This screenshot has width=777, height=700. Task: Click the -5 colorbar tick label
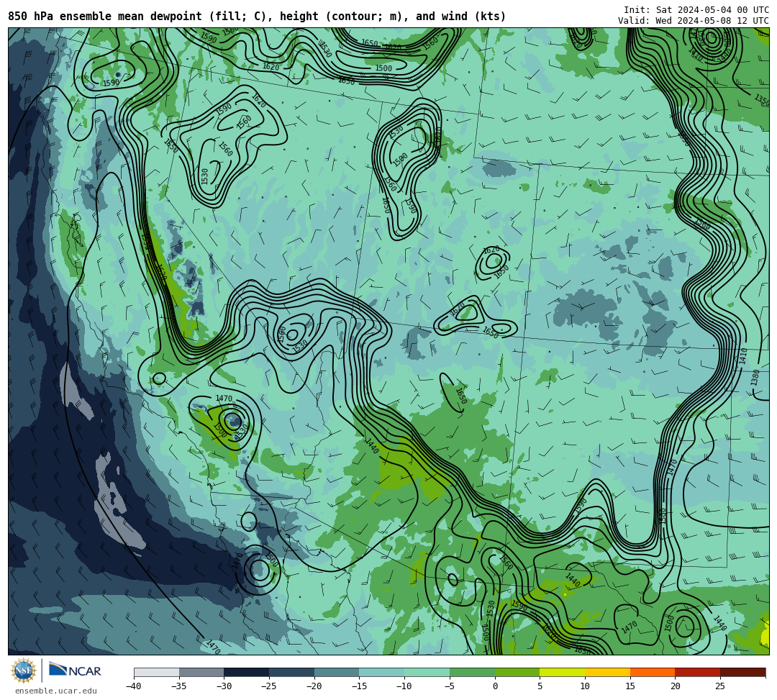[x=450, y=686]
